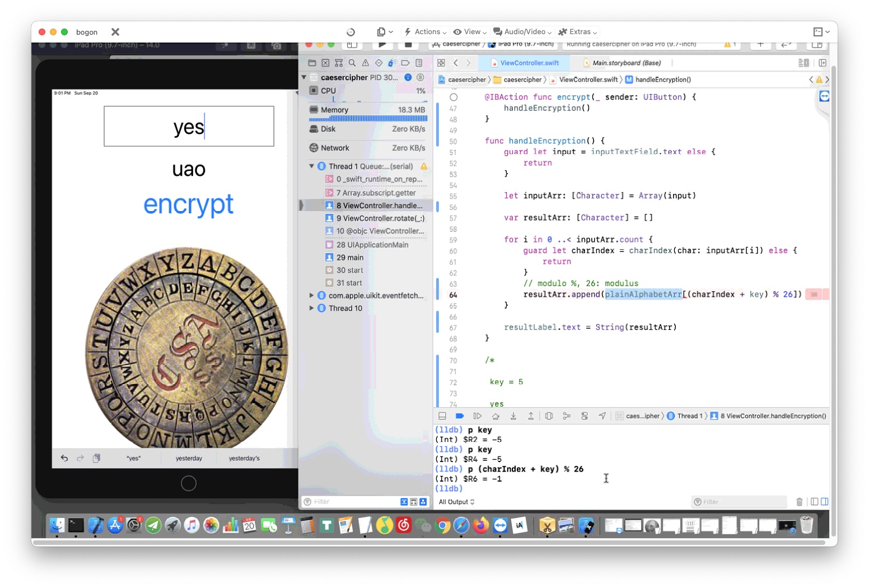This screenshot has width=869, height=588.
Task: Open the Audio/Video menu
Action: 522,32
